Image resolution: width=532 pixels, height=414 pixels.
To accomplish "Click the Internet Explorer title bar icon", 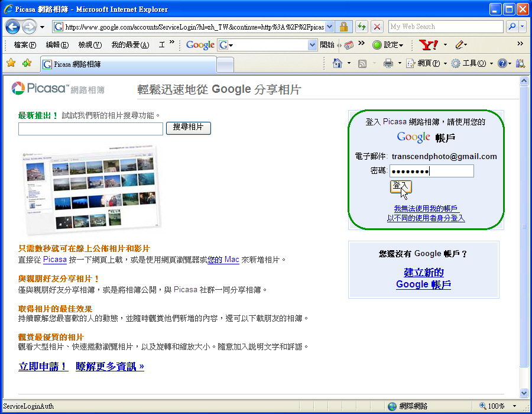I will 8,9.
